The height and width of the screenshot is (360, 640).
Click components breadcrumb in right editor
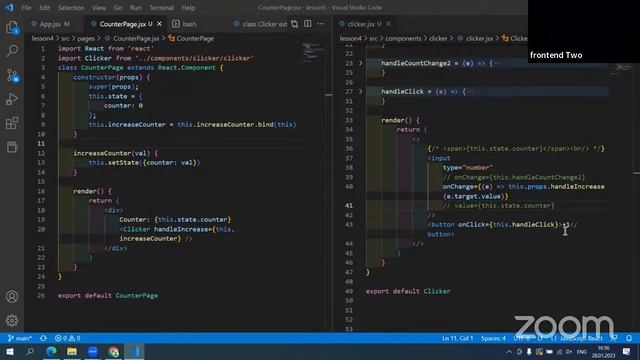pos(403,38)
